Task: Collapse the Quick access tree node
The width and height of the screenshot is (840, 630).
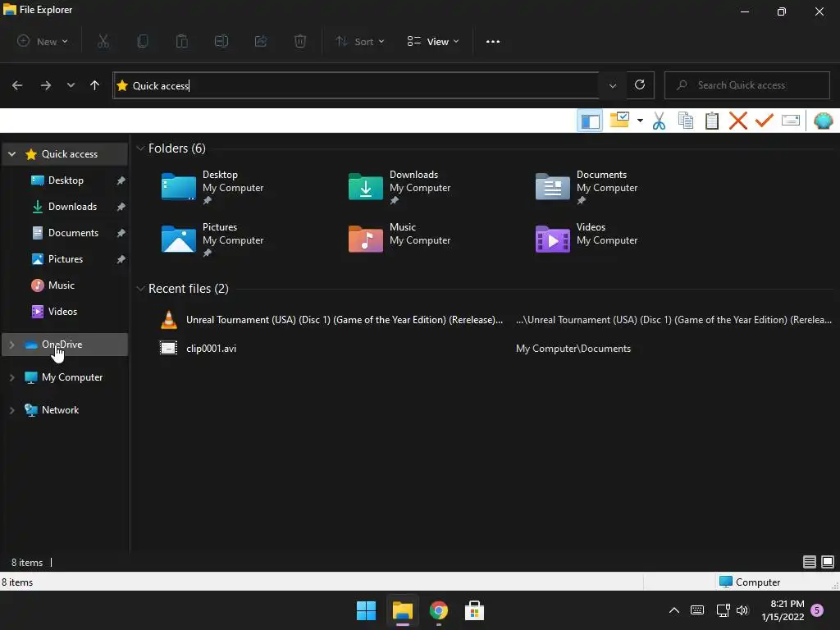Action: coord(11,154)
